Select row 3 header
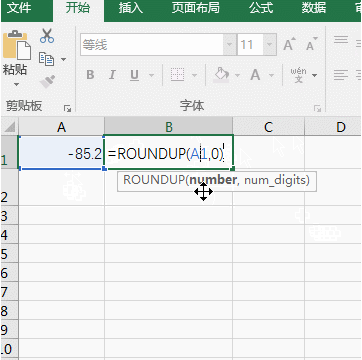Image resolution: width=362 pixels, height=360 pixels. click(x=9, y=216)
